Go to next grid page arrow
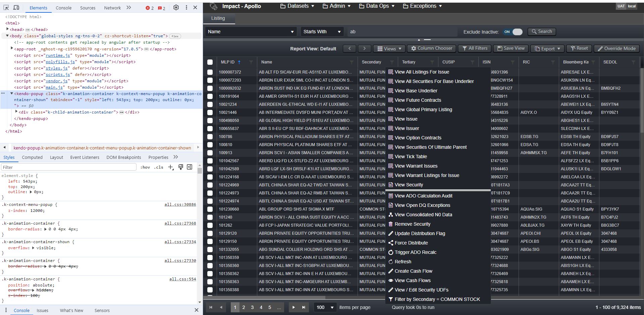 pyautogui.click(x=293, y=307)
